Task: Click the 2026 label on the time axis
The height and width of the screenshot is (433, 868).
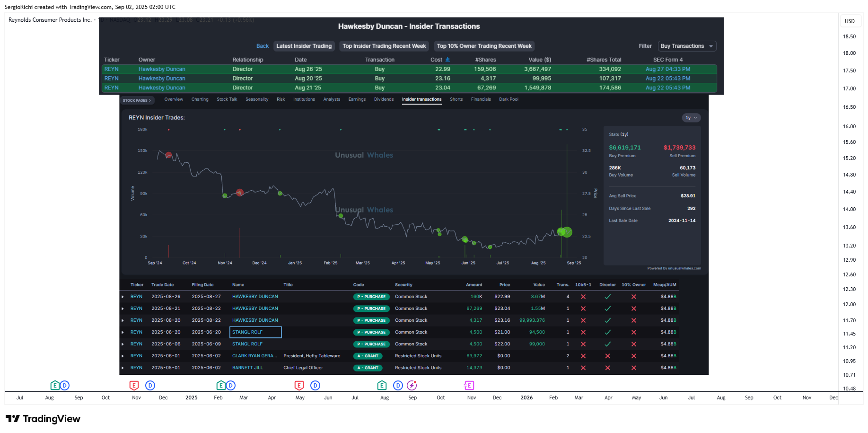Action: click(526, 398)
